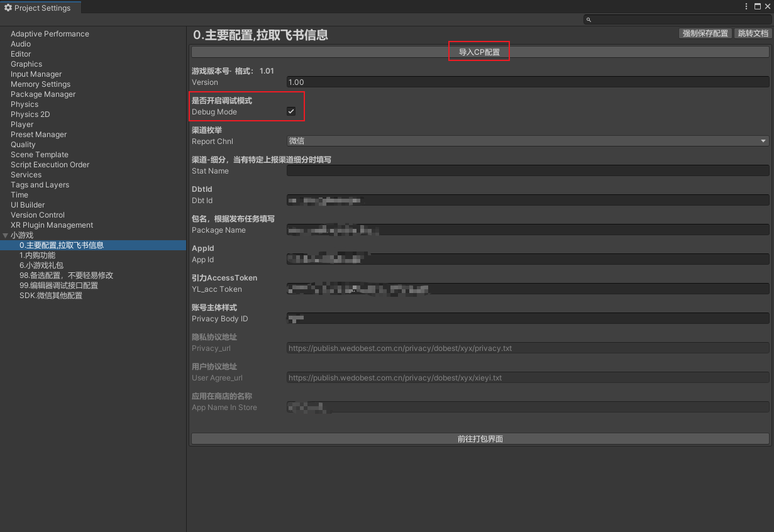Collapse the 小游戏 tree section

pyautogui.click(x=6, y=235)
